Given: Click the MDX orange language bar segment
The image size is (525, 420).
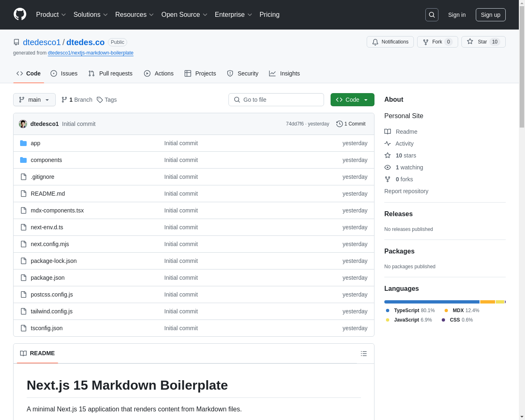Looking at the screenshot, I should click(488, 302).
